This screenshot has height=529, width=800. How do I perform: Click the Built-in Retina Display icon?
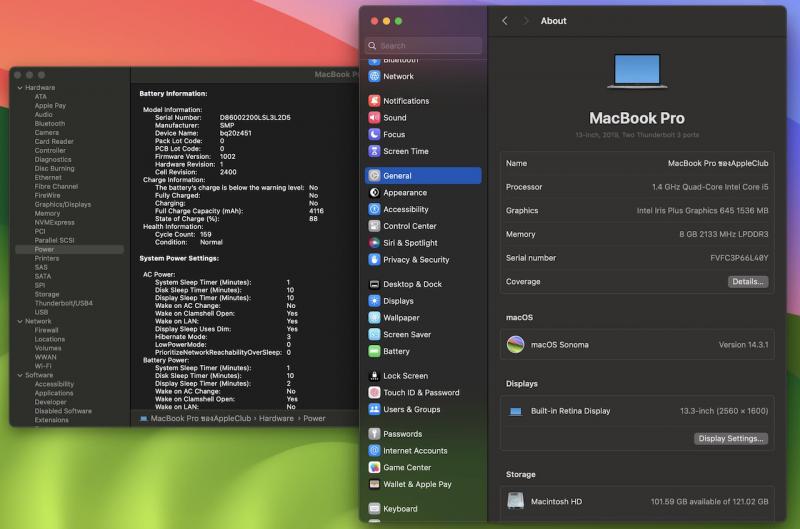(515, 411)
